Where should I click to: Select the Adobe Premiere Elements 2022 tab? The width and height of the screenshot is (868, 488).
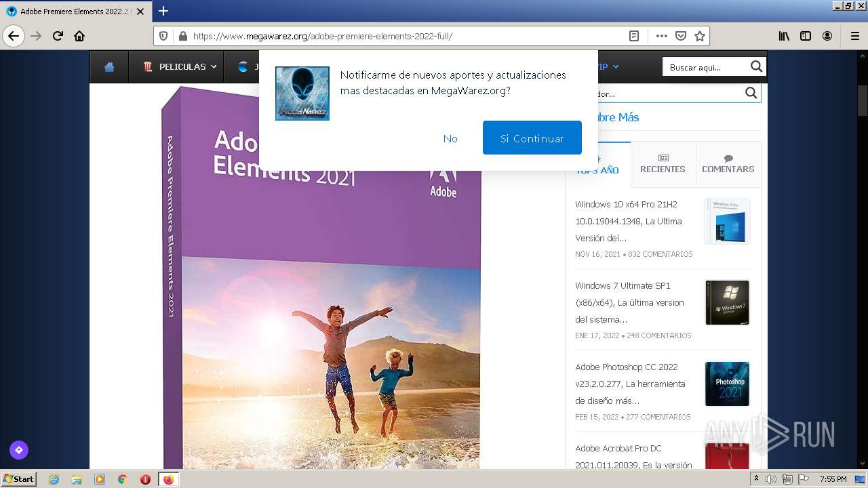(75, 12)
